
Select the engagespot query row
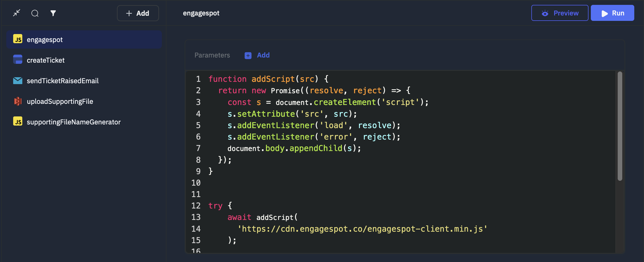[x=84, y=39]
